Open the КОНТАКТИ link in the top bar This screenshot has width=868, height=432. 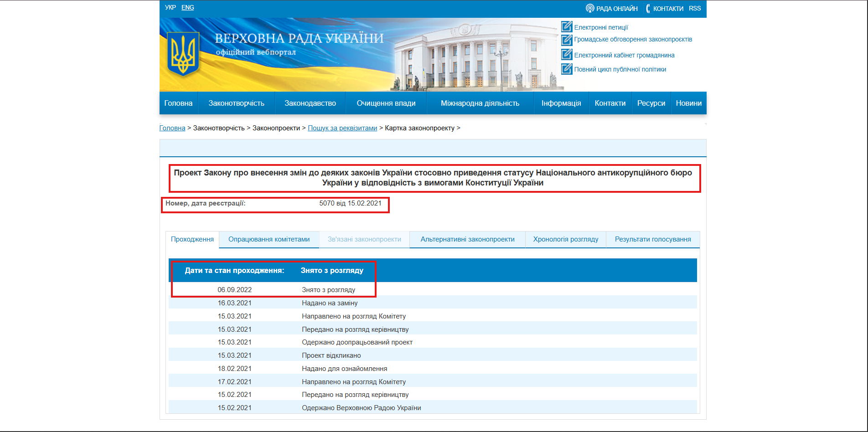(x=668, y=9)
